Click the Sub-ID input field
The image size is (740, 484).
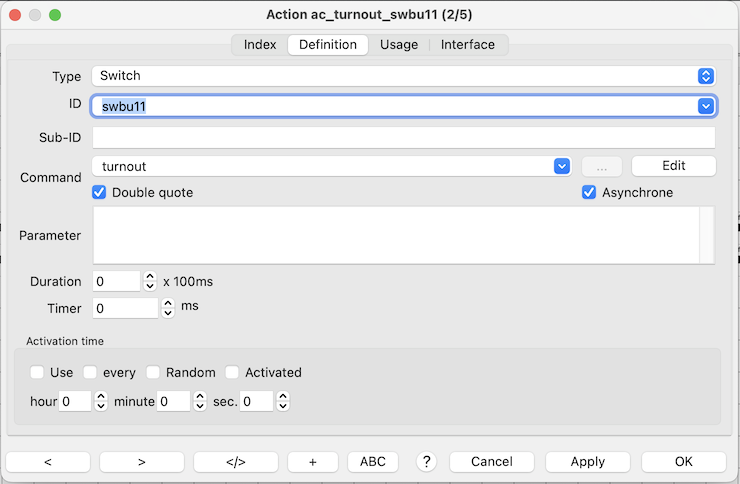pos(403,137)
